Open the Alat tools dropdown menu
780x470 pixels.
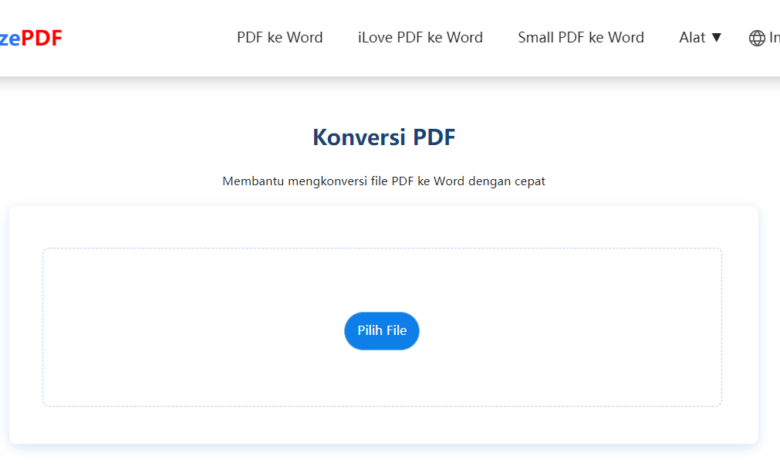700,37
